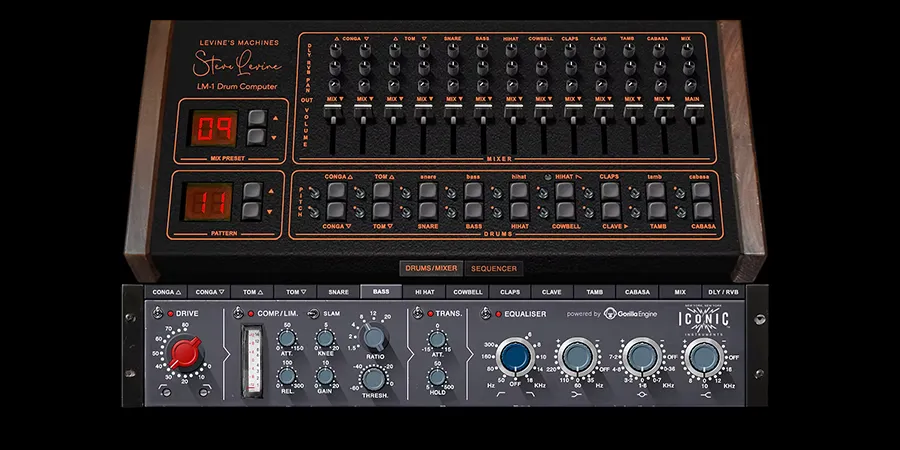Click the MIX PRESET up arrow button
Viewport: 900px width, 450px height.
coord(257,118)
